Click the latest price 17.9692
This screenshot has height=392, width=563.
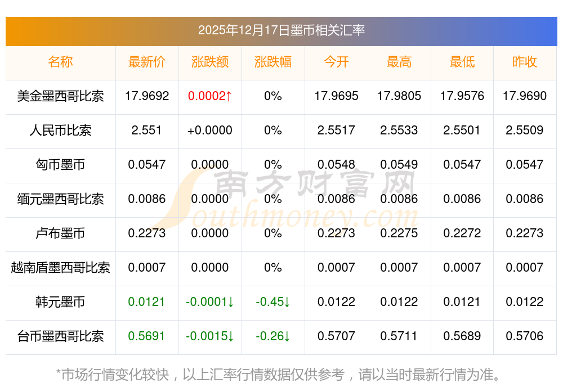point(147,96)
